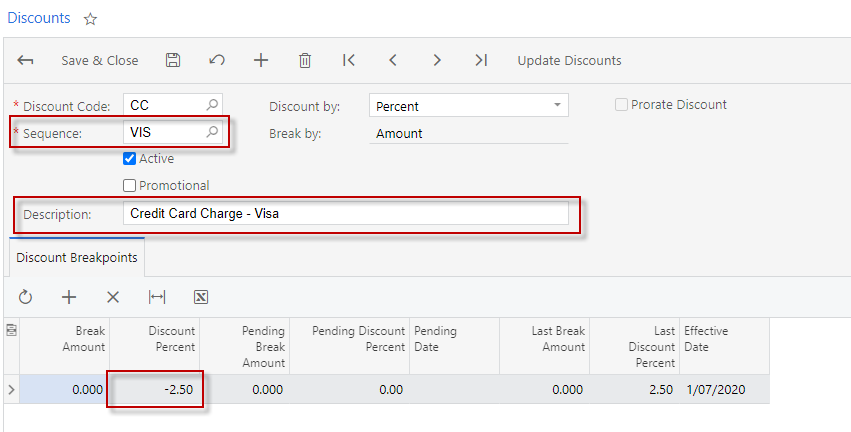Open Sequence lookup magnifier

[211, 132]
